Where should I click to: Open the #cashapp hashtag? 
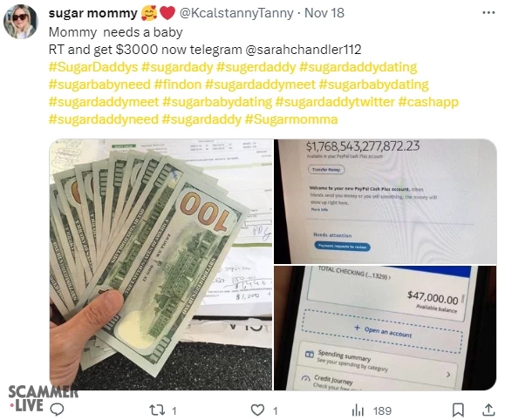[428, 102]
